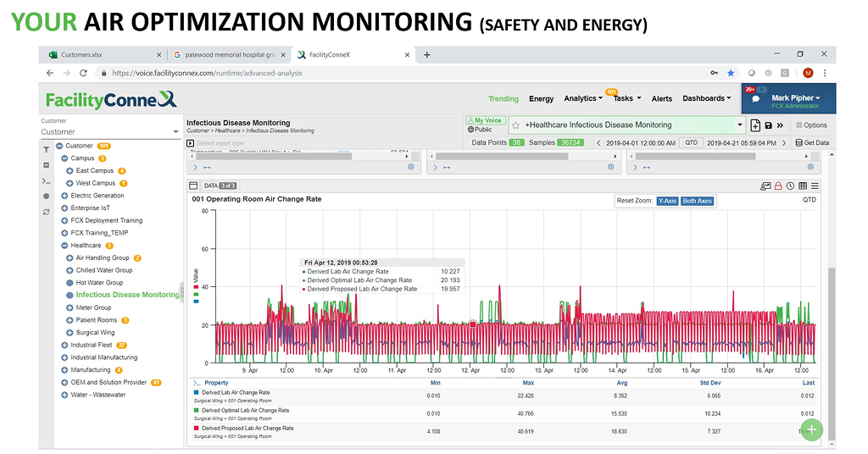Open the Energy tab
The image size is (868, 454).
tap(541, 99)
